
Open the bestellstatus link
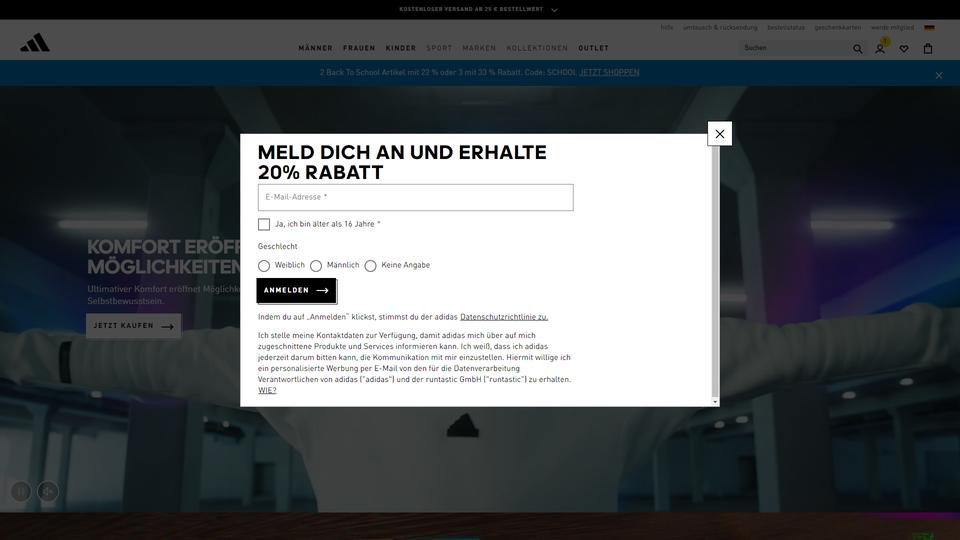[786, 28]
